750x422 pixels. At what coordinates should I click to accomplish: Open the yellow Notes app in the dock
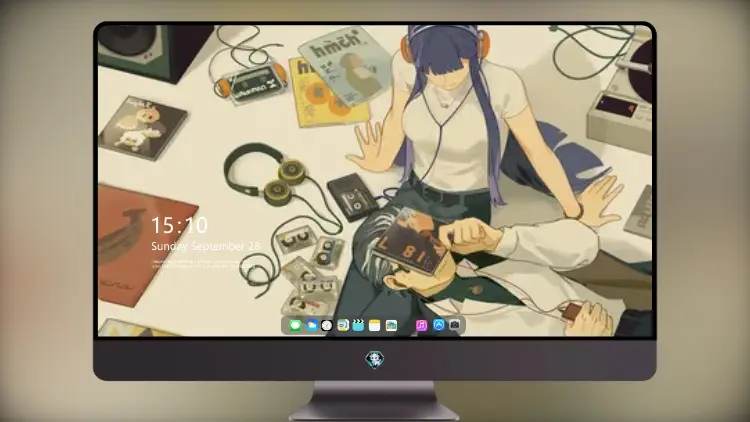(x=375, y=326)
